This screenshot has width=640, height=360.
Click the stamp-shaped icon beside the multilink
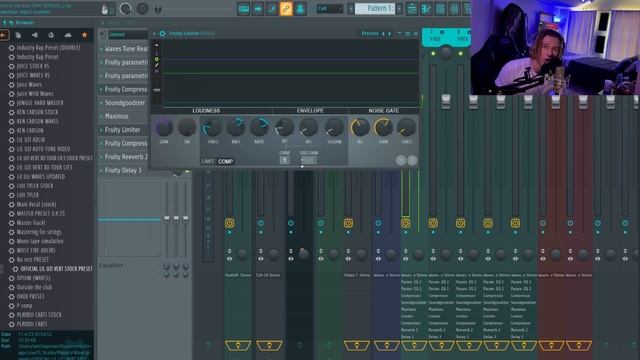300,9
